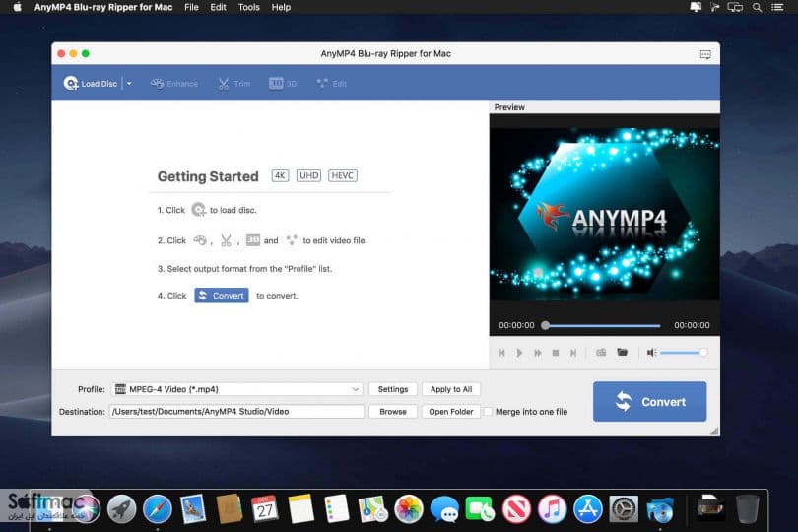The image size is (798, 532).
Task: Mute the preview audio
Action: (651, 353)
